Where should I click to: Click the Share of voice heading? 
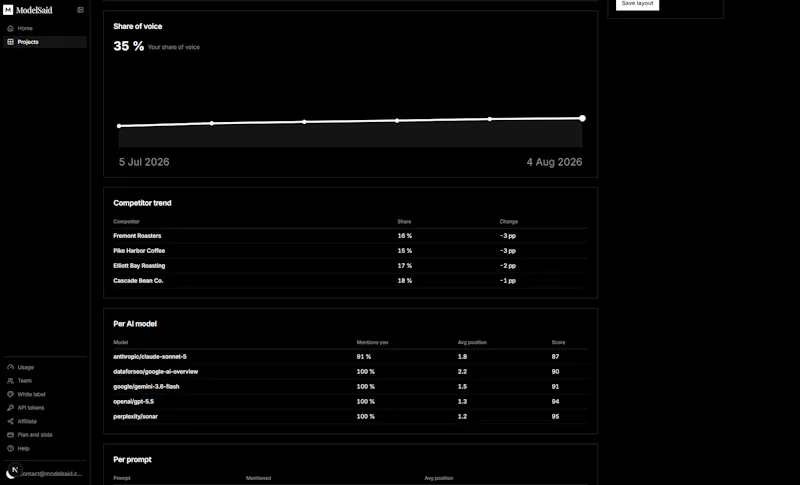point(138,27)
